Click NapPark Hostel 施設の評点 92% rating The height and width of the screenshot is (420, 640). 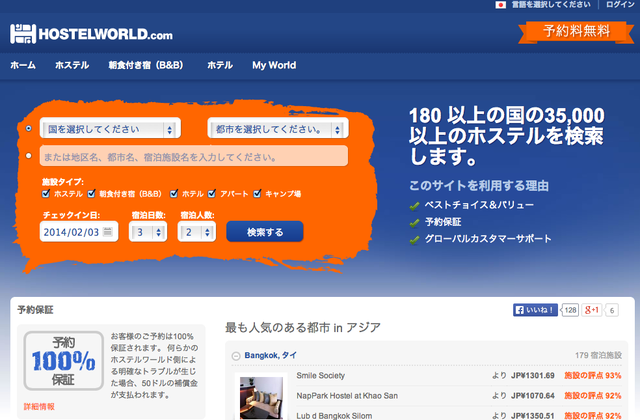(593, 396)
